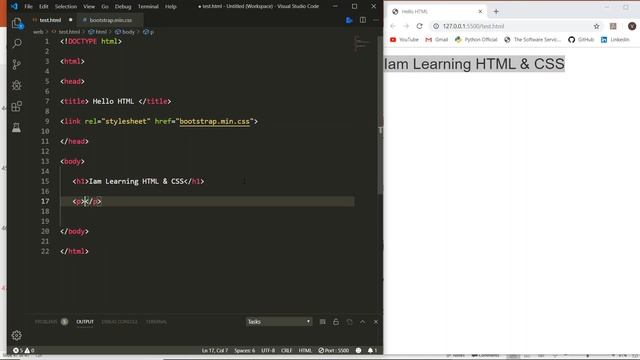This screenshot has width=640, height=360.
Task: Open the Explorer view in VS Code
Action: pos(17,23)
